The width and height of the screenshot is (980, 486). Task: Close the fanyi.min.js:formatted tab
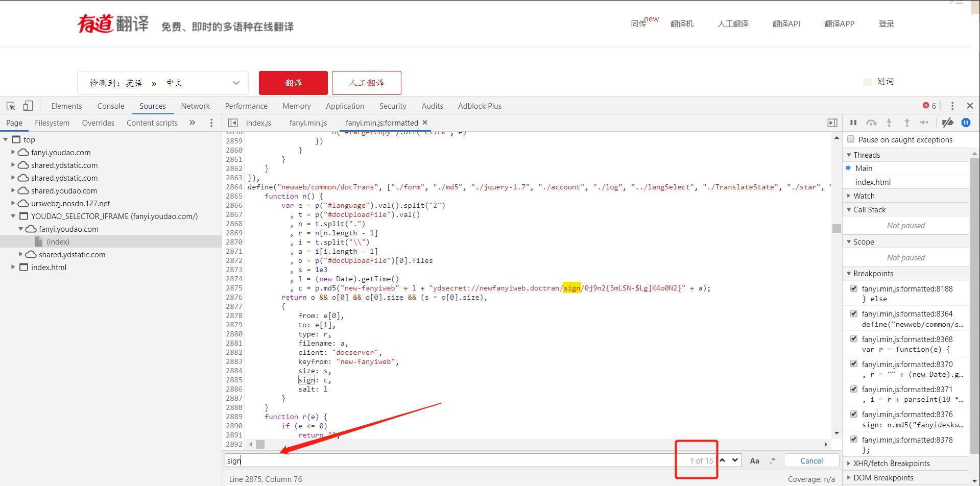[425, 123]
